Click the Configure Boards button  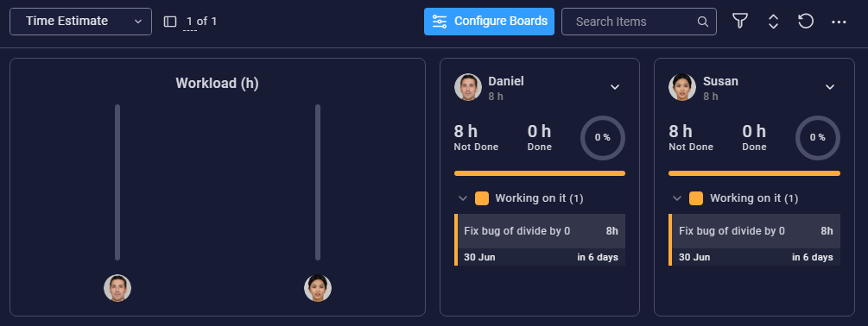tap(490, 22)
